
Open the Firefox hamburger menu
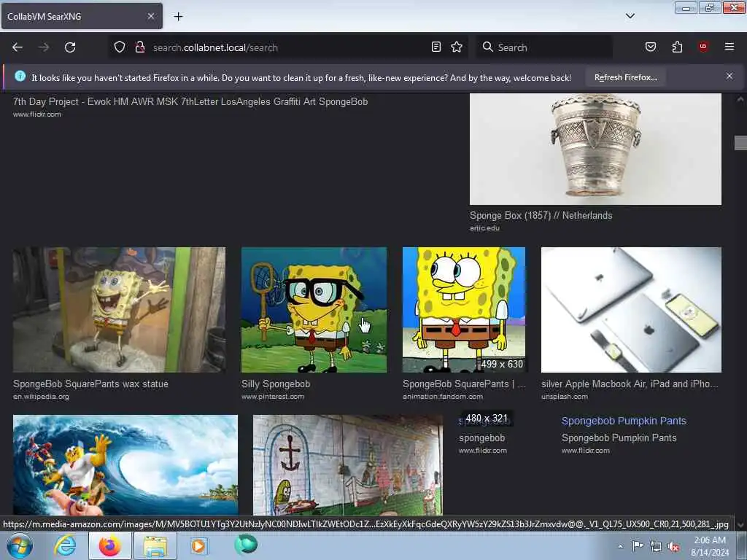pos(729,47)
